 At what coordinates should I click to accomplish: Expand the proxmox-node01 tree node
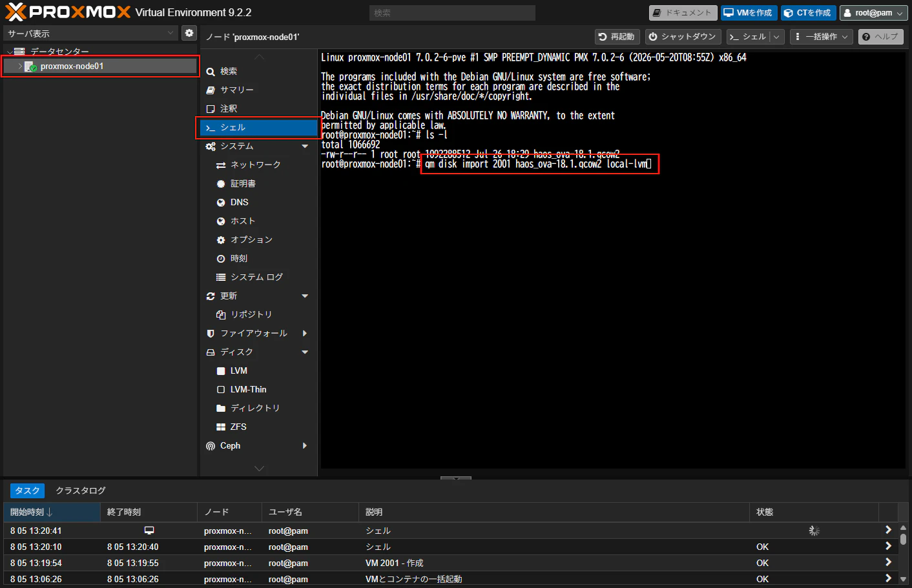click(x=20, y=66)
